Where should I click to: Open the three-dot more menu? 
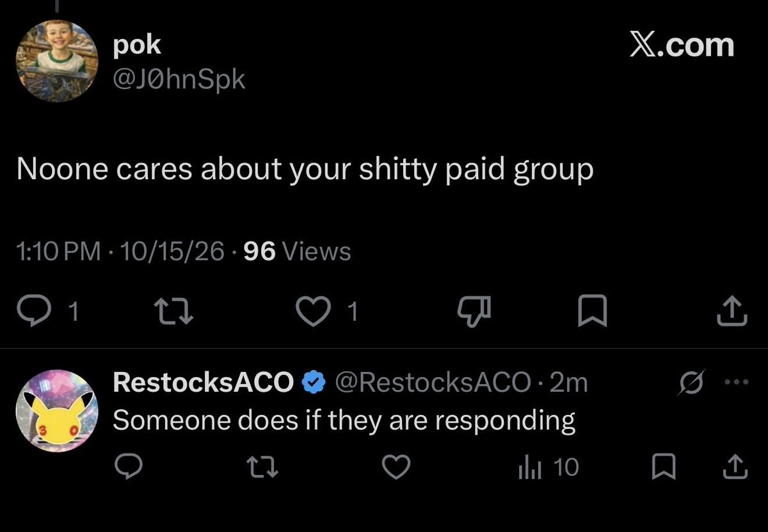click(x=735, y=383)
